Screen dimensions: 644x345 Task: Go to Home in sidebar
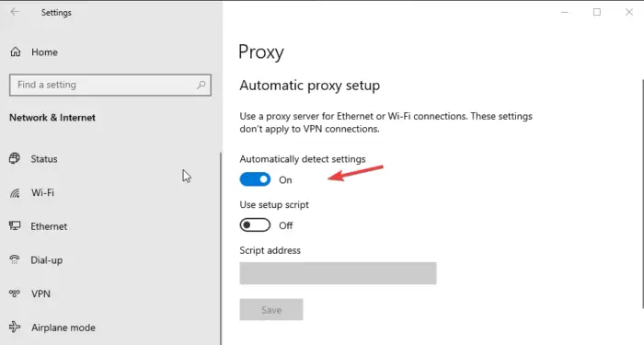pos(44,52)
